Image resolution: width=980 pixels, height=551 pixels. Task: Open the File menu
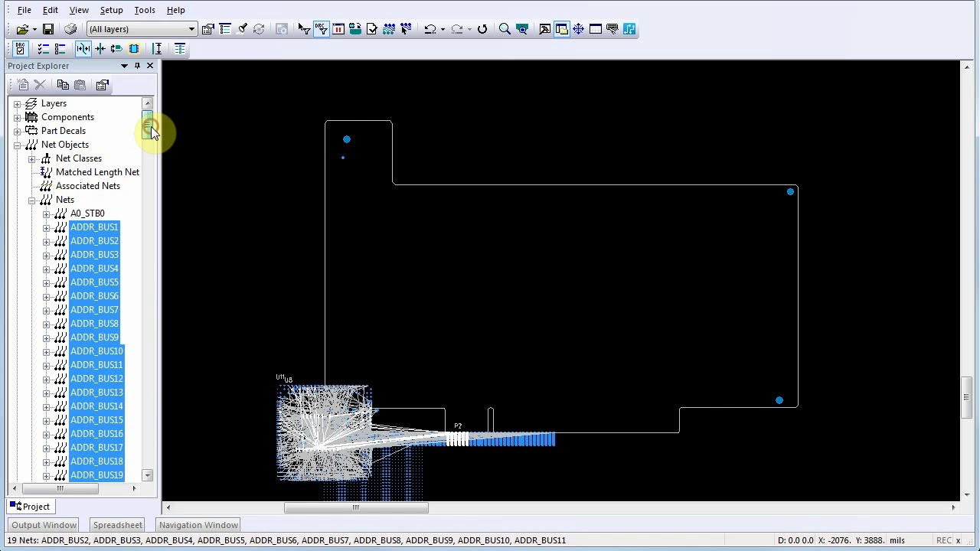[x=24, y=10]
